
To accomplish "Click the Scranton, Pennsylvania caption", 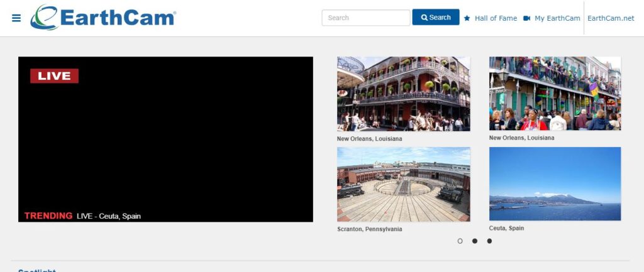I will [x=369, y=229].
